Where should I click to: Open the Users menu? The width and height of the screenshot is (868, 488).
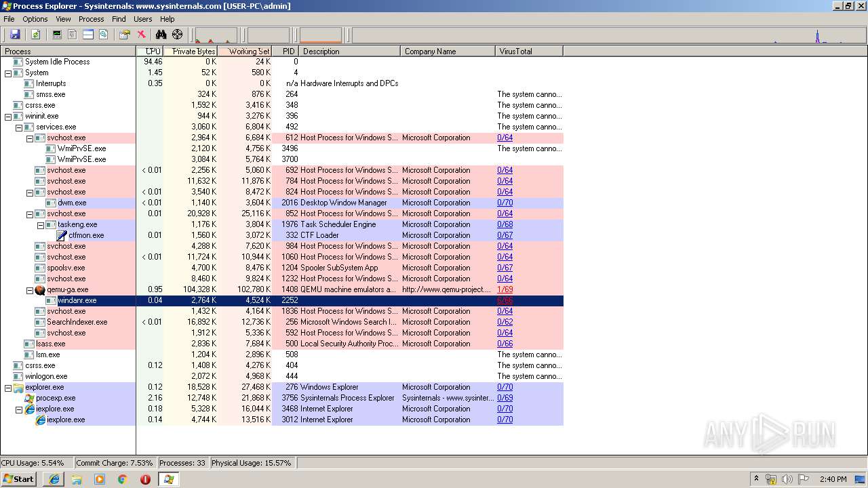(x=143, y=19)
